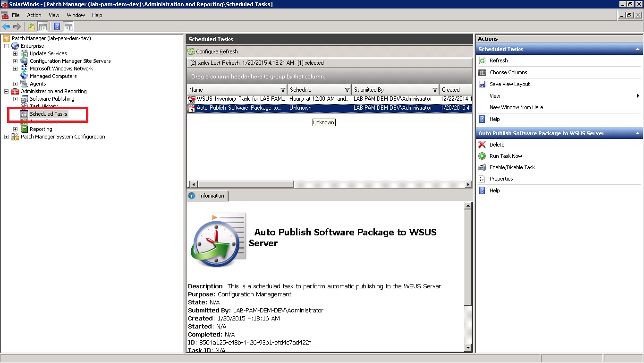Open the View menu in menu bar
Screen dimensions: 644x363
(54, 15)
